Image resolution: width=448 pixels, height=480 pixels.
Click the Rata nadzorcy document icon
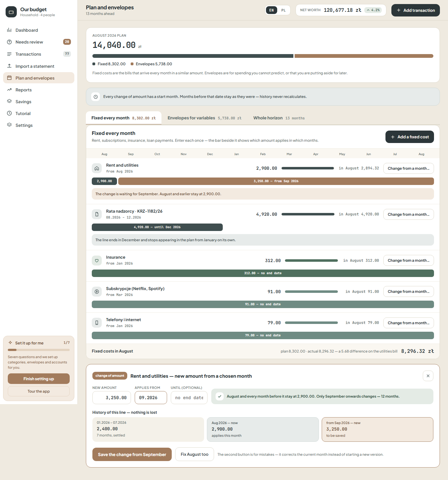97,214
